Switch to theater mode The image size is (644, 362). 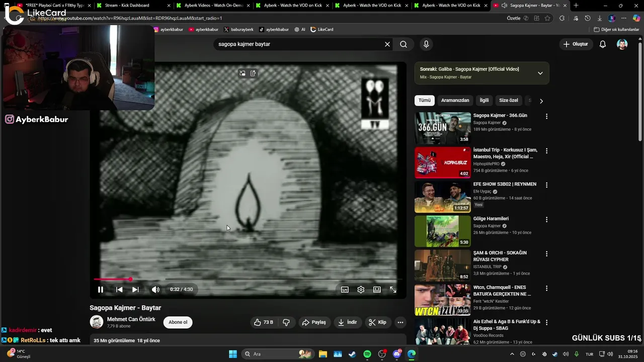377,290
